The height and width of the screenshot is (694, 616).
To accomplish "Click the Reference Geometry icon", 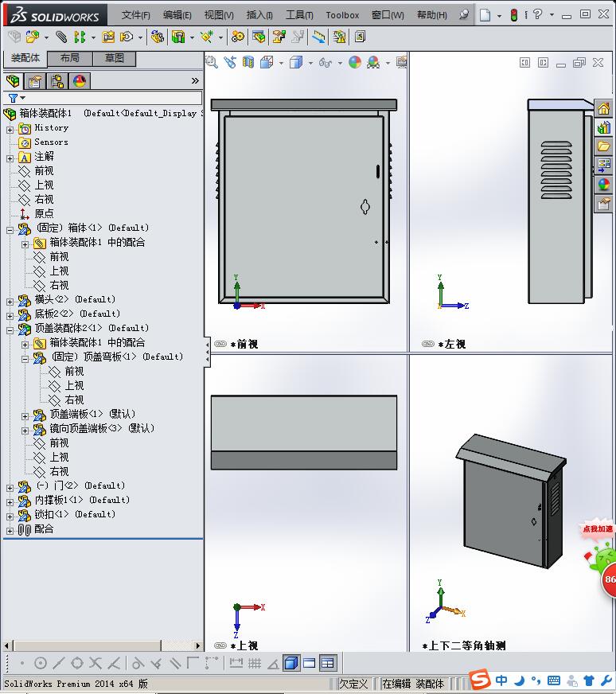I will [x=207, y=37].
